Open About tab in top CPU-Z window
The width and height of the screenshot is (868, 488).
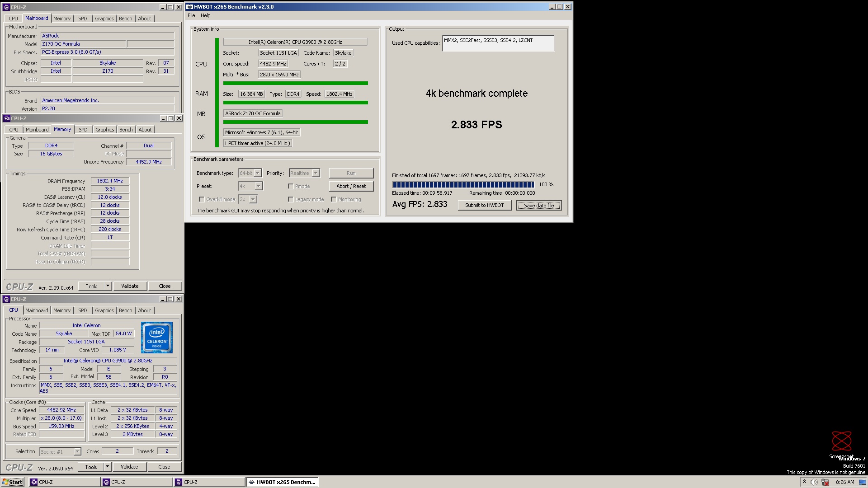coord(145,19)
